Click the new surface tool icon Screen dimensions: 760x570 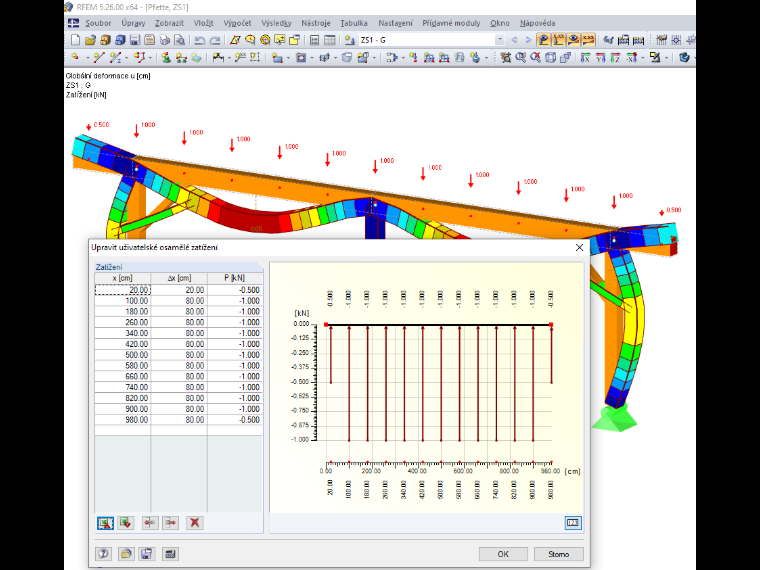click(277, 58)
